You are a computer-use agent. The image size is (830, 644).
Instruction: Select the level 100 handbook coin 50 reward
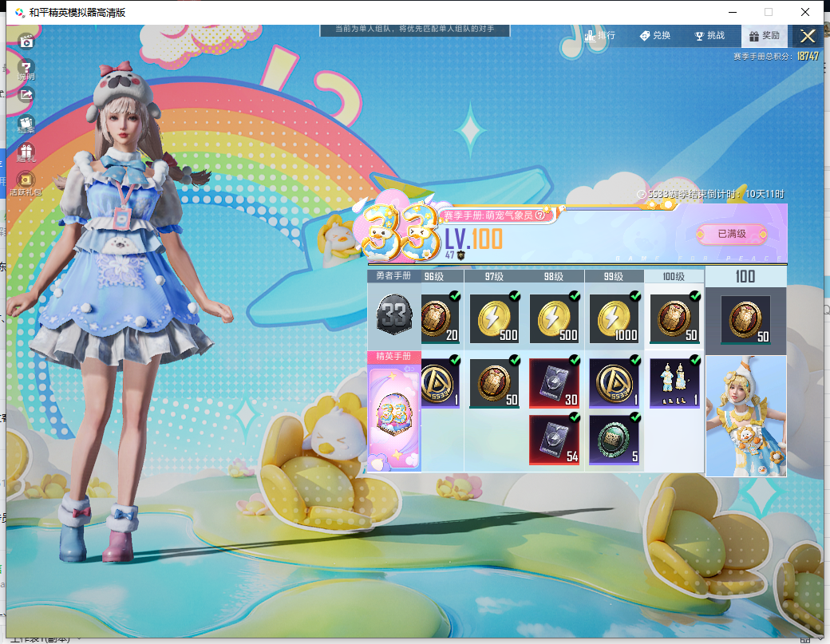(674, 318)
